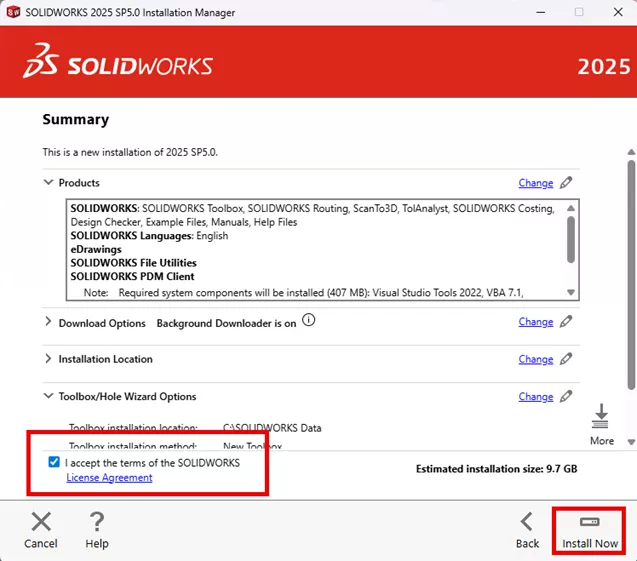Click the Change link for Installation Location
The height and width of the screenshot is (561, 637).
pyautogui.click(x=535, y=360)
